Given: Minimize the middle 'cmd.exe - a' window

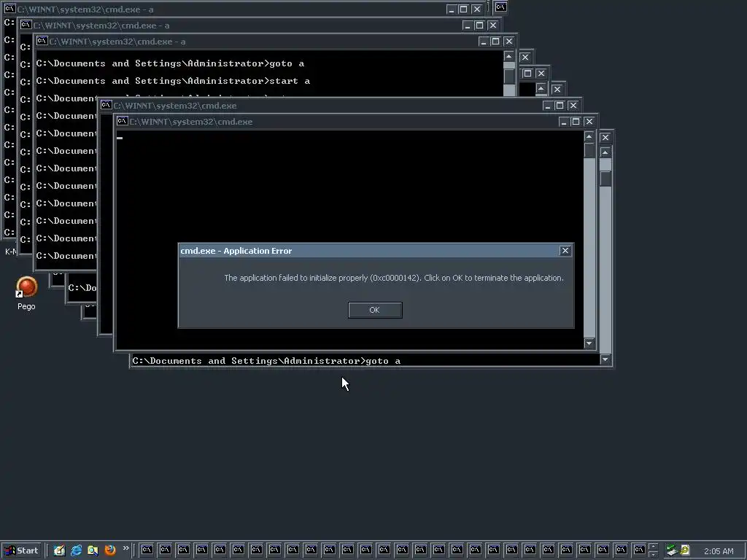Looking at the screenshot, I should click(468, 26).
